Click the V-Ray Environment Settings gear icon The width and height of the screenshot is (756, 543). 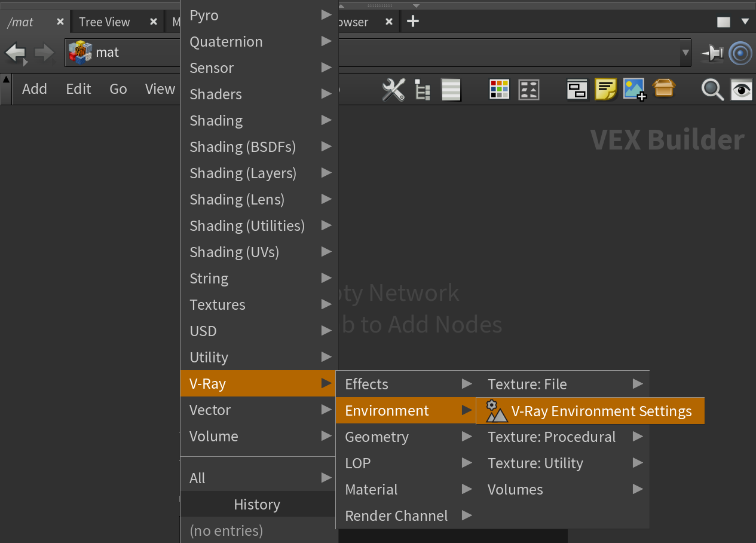(495, 411)
